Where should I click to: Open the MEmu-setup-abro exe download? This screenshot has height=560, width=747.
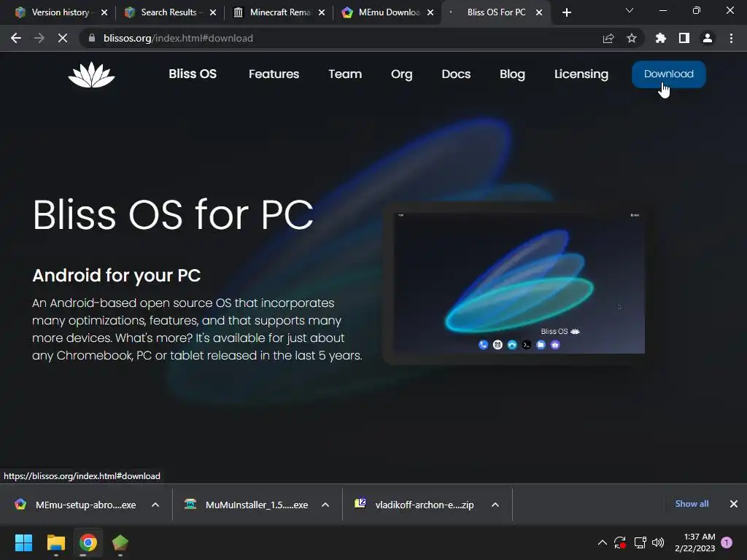(76, 505)
